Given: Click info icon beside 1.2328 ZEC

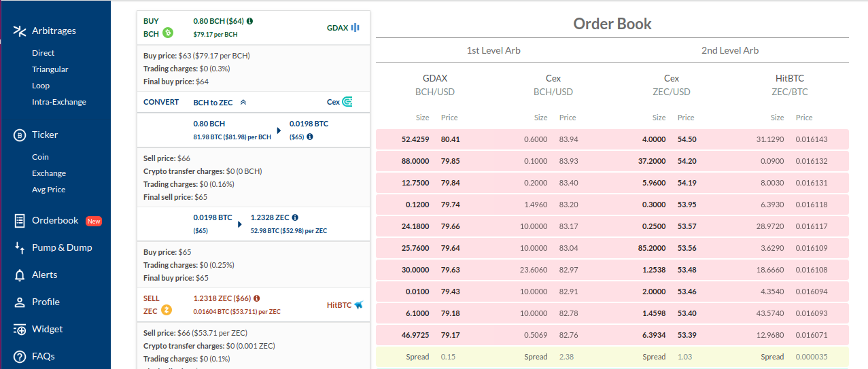Looking at the screenshot, I should [294, 217].
